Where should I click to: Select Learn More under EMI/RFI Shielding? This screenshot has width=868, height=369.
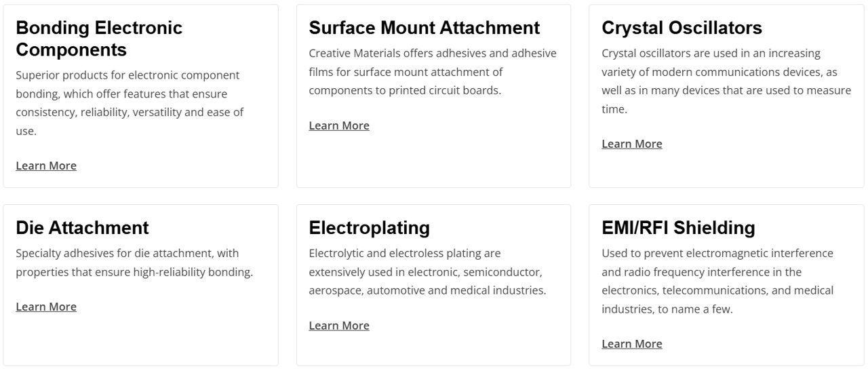pos(631,344)
